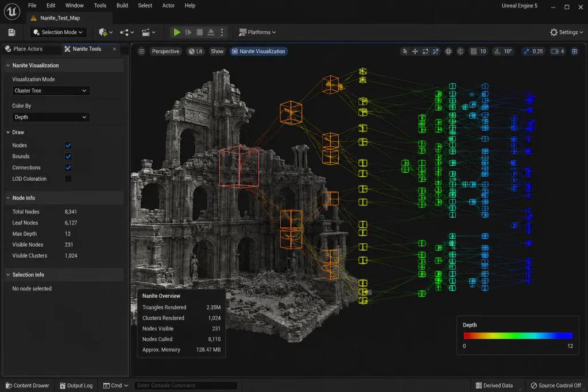Click the Unreal Engine logo icon
Screen dimensions: 588x392
pyautogui.click(x=11, y=11)
